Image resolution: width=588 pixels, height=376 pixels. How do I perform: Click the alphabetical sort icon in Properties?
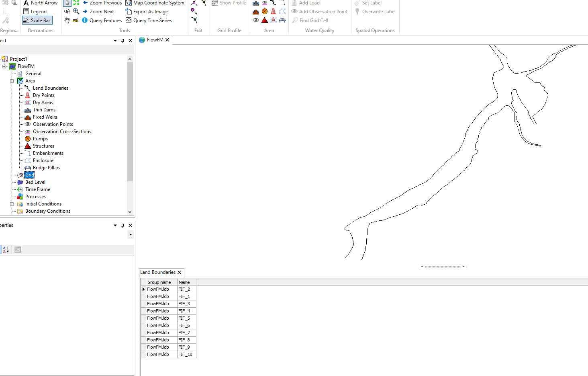[x=6, y=250]
